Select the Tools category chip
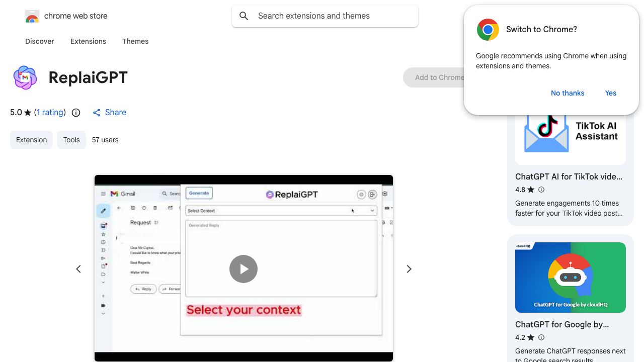This screenshot has height=362, width=644. pos(71,140)
